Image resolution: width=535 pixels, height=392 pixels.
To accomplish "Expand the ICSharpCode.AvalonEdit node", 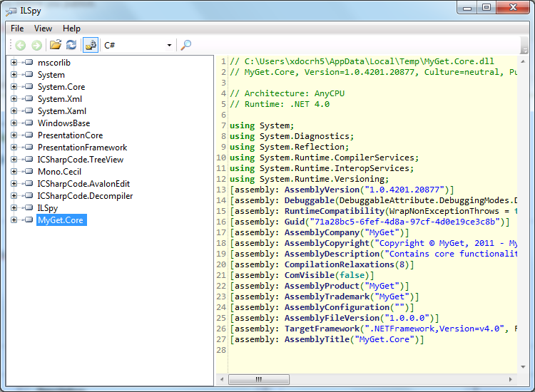I will tap(14, 183).
